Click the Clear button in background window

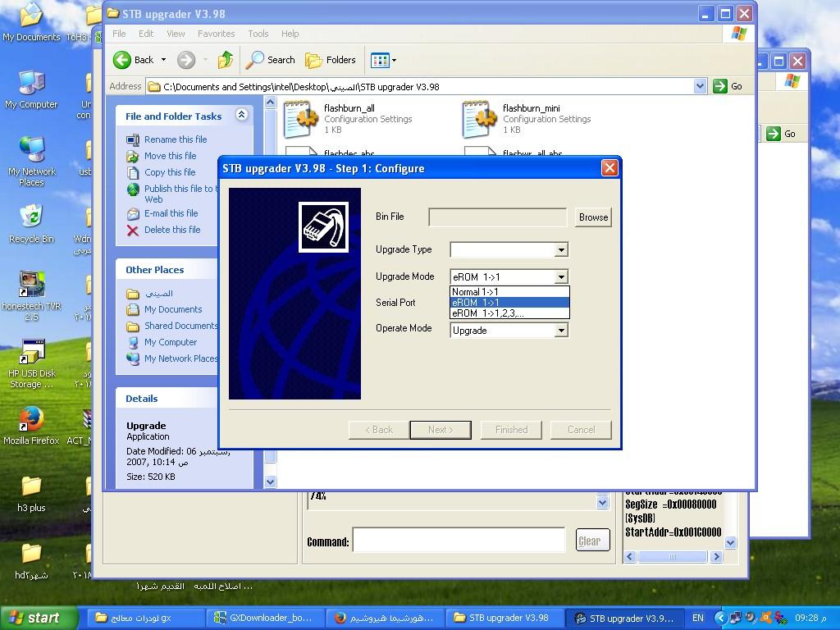point(593,541)
